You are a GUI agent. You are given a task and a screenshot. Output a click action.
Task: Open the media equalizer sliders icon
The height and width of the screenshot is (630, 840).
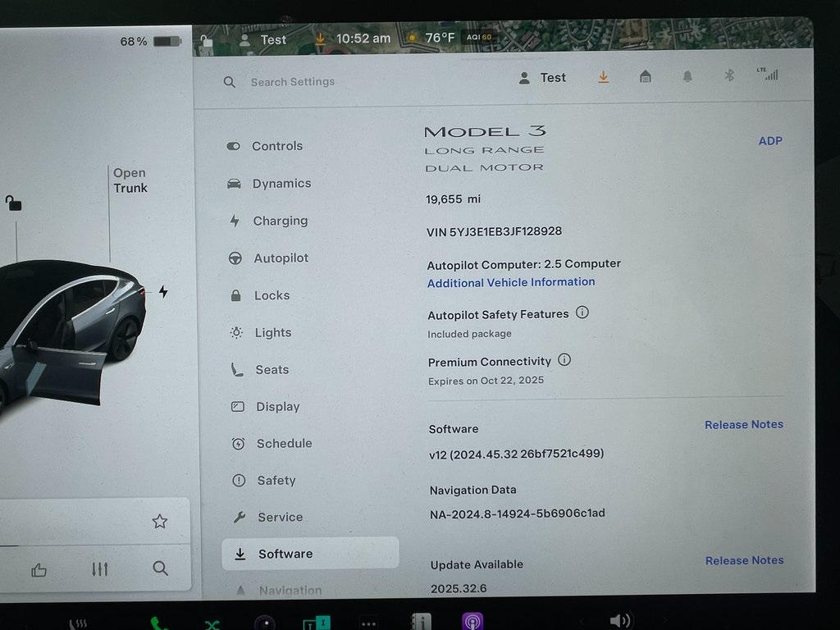100,568
